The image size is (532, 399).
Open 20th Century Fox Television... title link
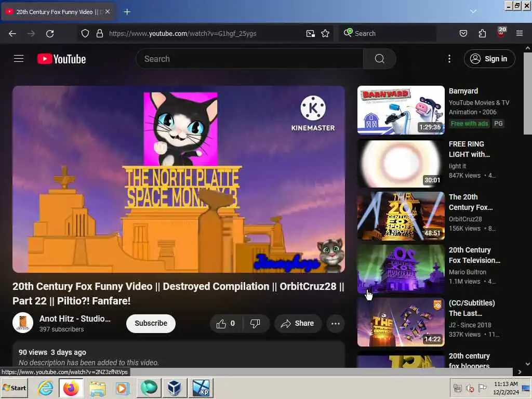point(474,255)
